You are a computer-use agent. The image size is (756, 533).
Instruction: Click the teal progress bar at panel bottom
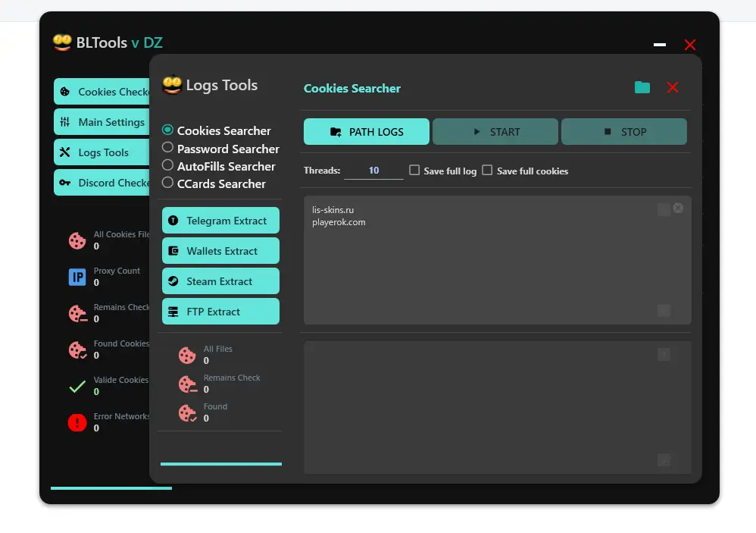(x=220, y=463)
